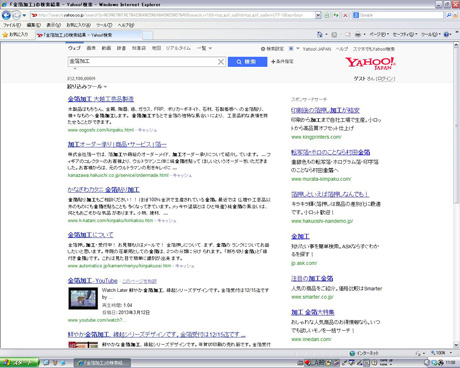This screenshot has width=460, height=368.
Task: Click the taskbar clock in system tray
Action: click(450, 362)
